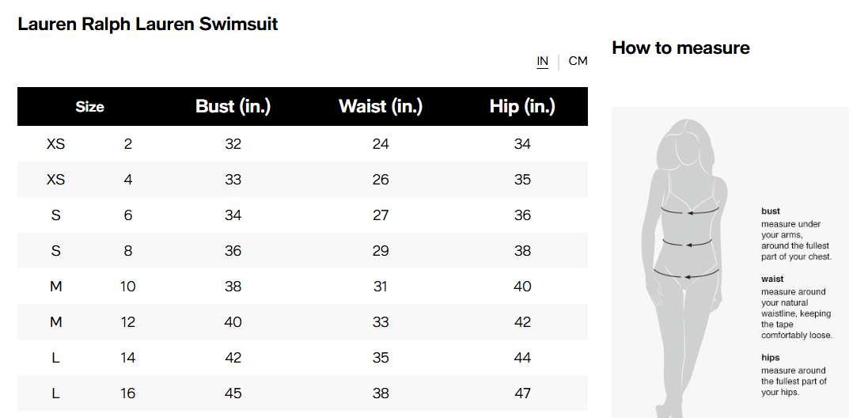
Task: Click the Hip (in.) column header
Action: coord(522,107)
